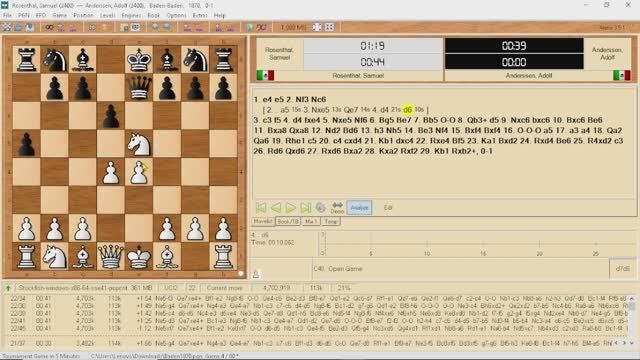Image resolution: width=640 pixels, height=360 pixels.
Task: Click the d7d6 last-move box
Action: [622, 269]
